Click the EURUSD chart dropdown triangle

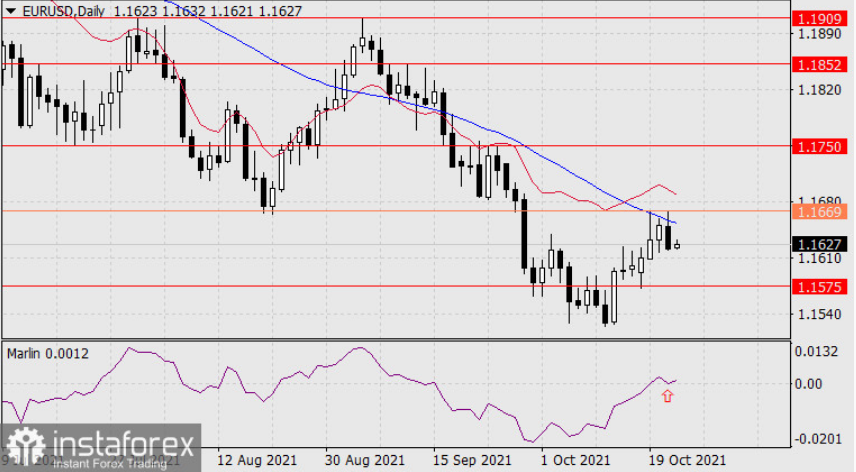point(11,10)
